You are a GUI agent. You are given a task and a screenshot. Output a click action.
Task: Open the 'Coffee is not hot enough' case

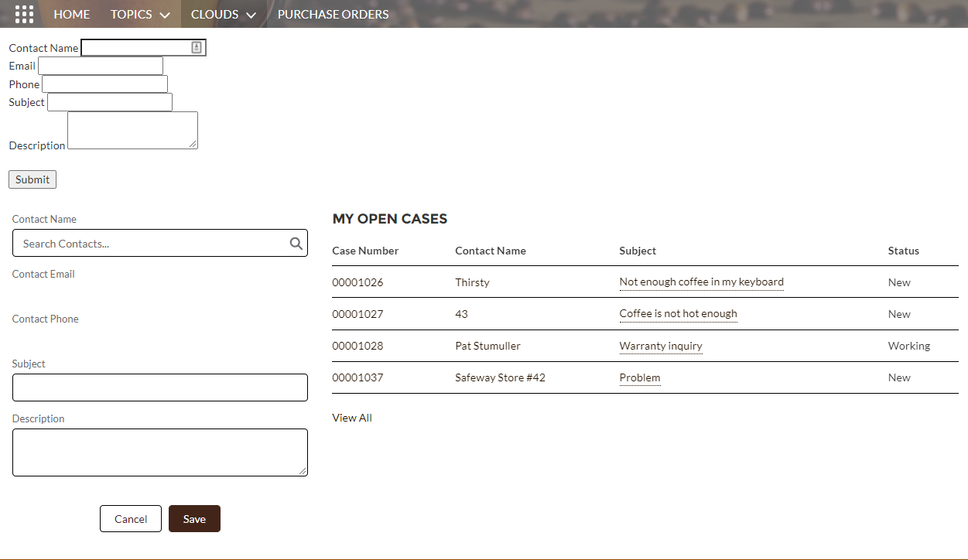click(x=679, y=314)
